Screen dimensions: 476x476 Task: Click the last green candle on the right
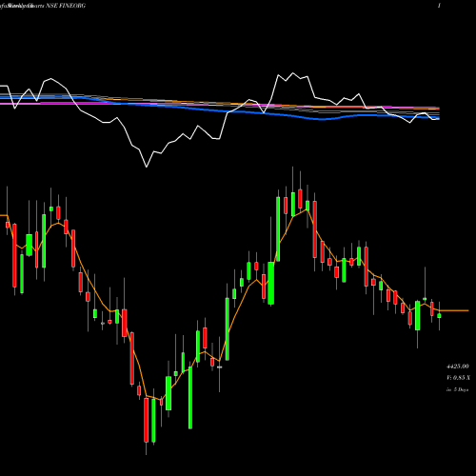pos(439,315)
